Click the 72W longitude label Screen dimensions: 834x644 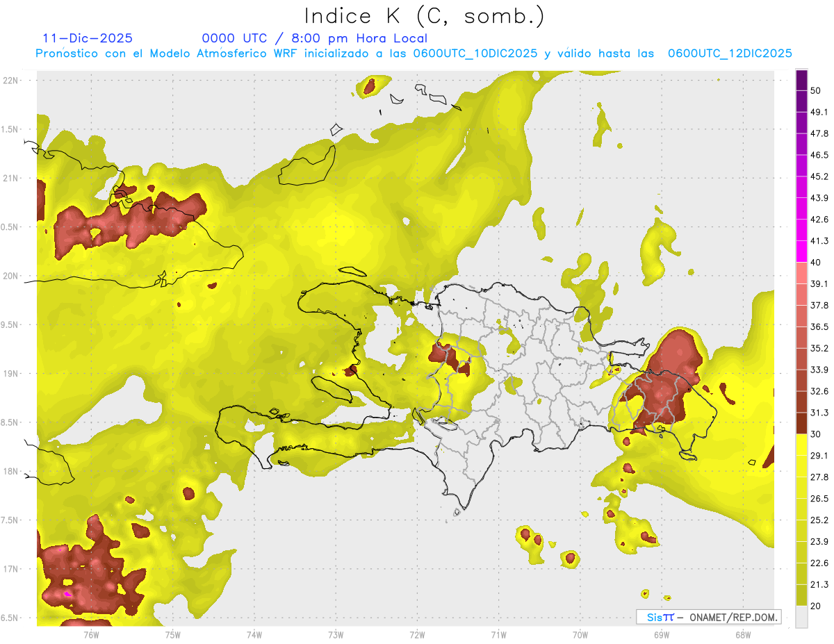(x=417, y=634)
